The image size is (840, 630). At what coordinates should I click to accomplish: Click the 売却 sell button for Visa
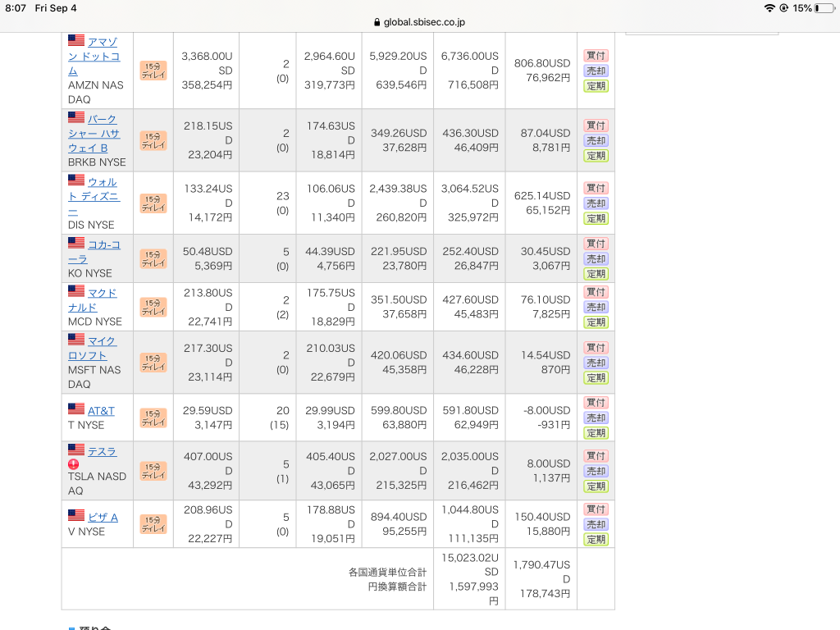pos(596,524)
